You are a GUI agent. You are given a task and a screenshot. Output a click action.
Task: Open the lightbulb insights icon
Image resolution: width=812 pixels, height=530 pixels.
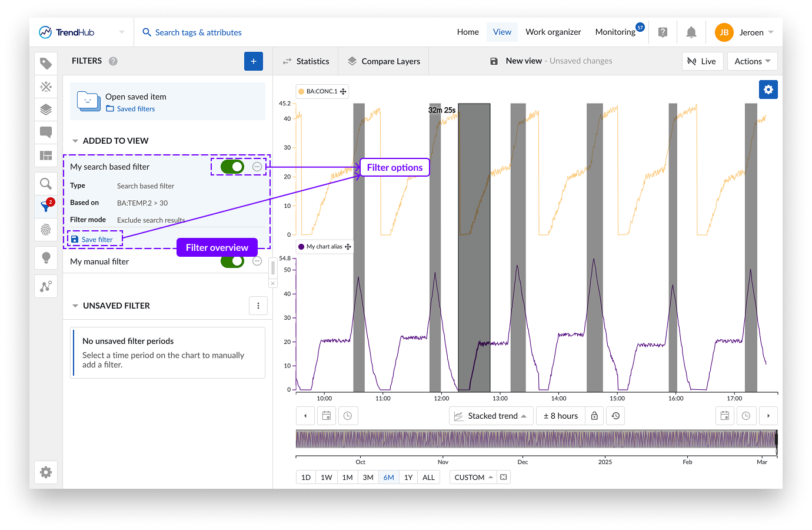46,258
